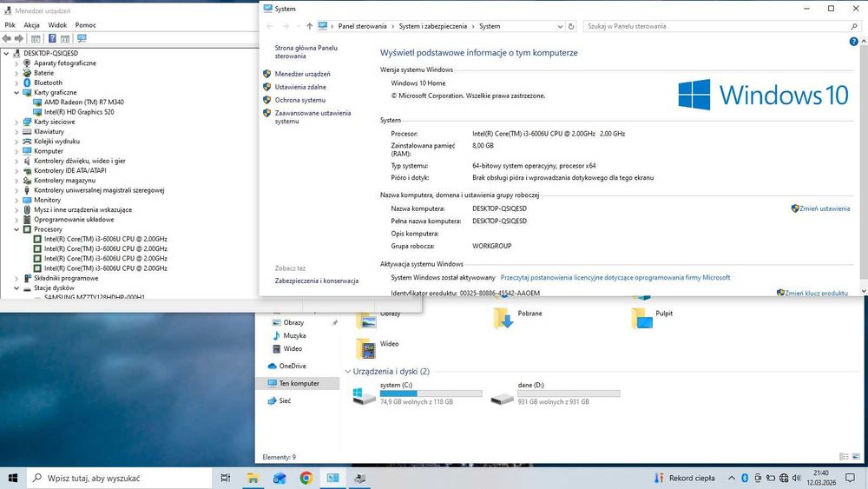
Task: Expand the Bluetooth category
Action: click(16, 83)
